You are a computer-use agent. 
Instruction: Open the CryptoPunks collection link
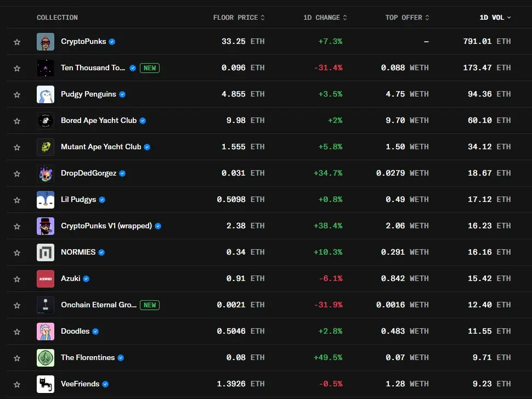(83, 41)
